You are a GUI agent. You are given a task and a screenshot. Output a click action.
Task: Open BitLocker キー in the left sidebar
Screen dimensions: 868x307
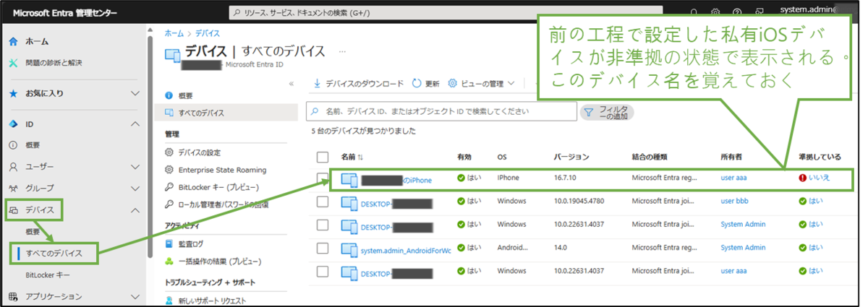coord(48,274)
